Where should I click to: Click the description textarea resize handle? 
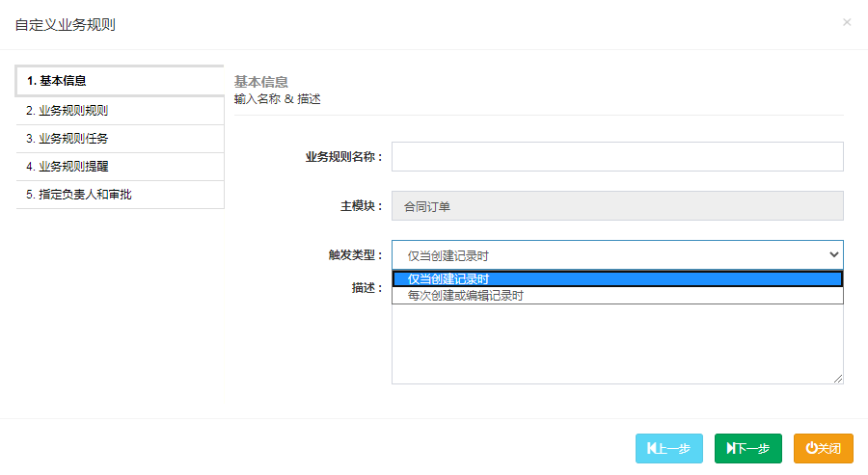click(x=838, y=379)
